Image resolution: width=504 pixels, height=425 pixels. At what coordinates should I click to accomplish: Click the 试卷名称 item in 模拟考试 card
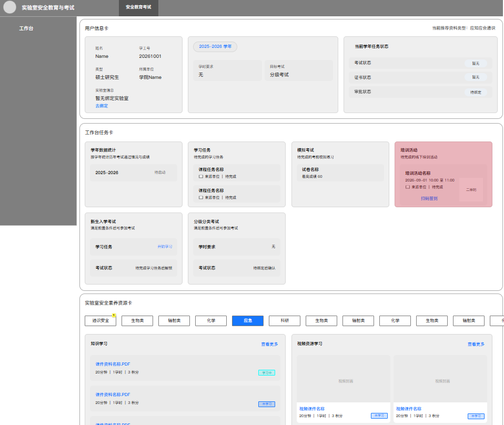pyautogui.click(x=340, y=173)
